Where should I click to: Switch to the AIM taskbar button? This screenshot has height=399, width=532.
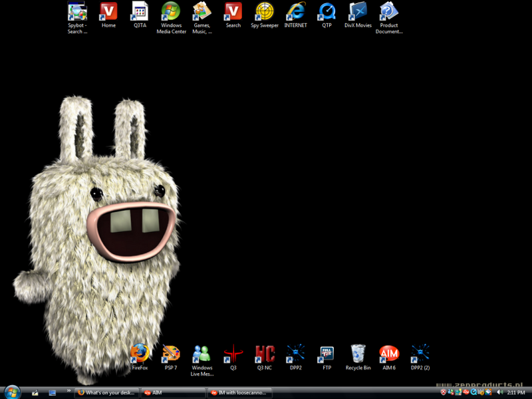(x=173, y=393)
